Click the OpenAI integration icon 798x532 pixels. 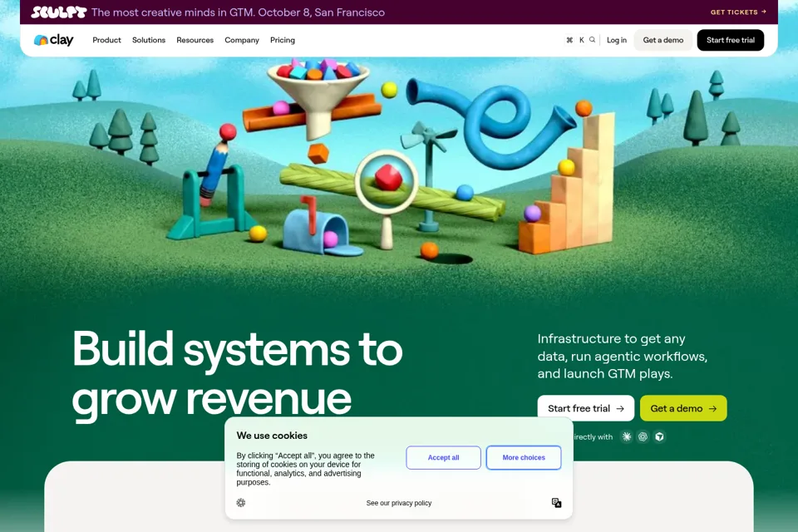point(643,436)
